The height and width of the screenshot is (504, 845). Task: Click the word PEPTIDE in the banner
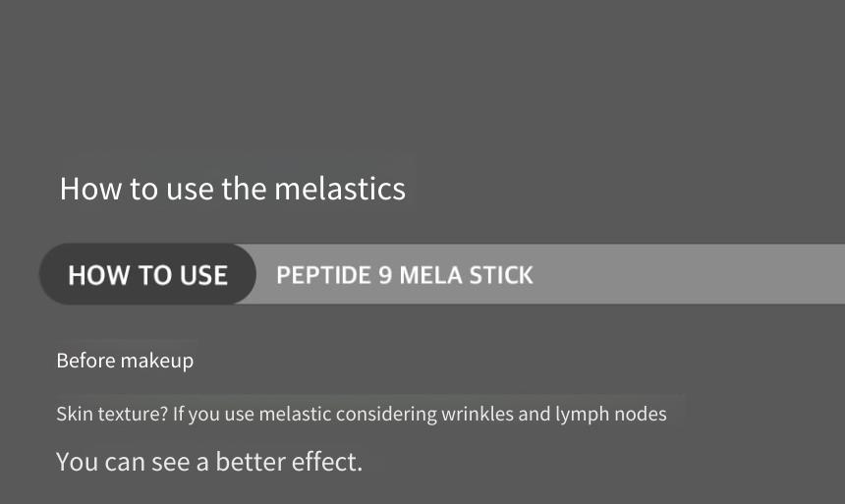tap(323, 275)
